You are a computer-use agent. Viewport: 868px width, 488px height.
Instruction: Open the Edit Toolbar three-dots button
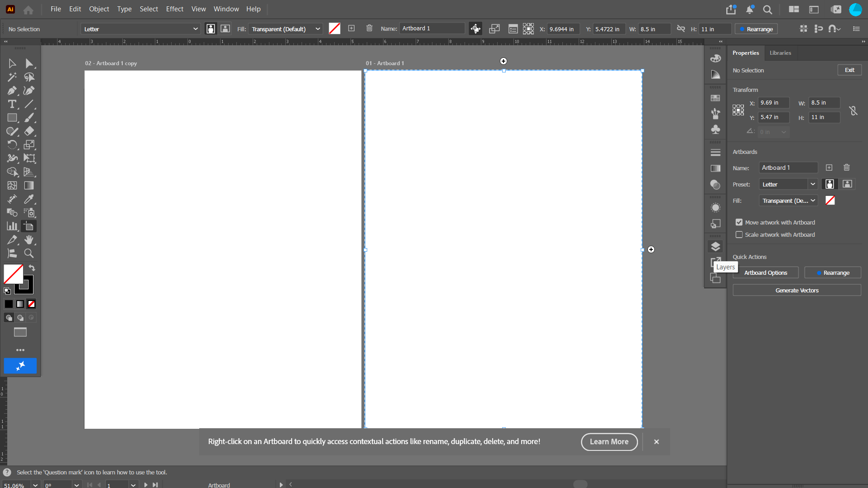(20, 350)
